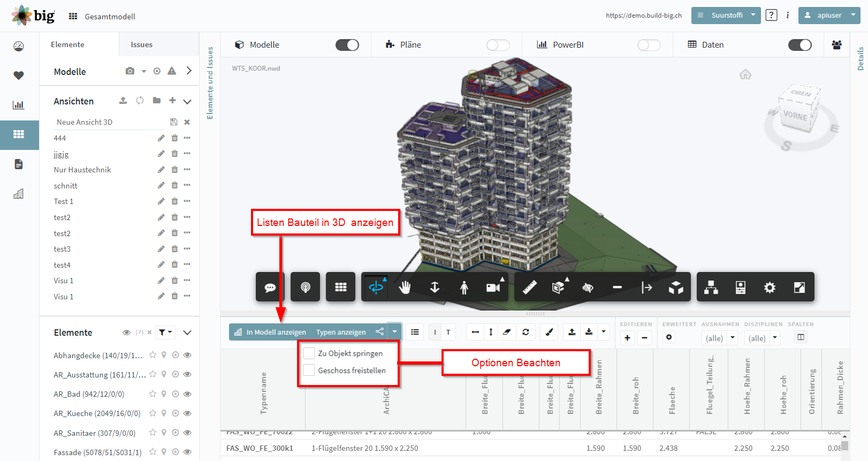Check the Zu Objekt springen checkbox
This screenshot has height=461, width=868.
coord(309,353)
